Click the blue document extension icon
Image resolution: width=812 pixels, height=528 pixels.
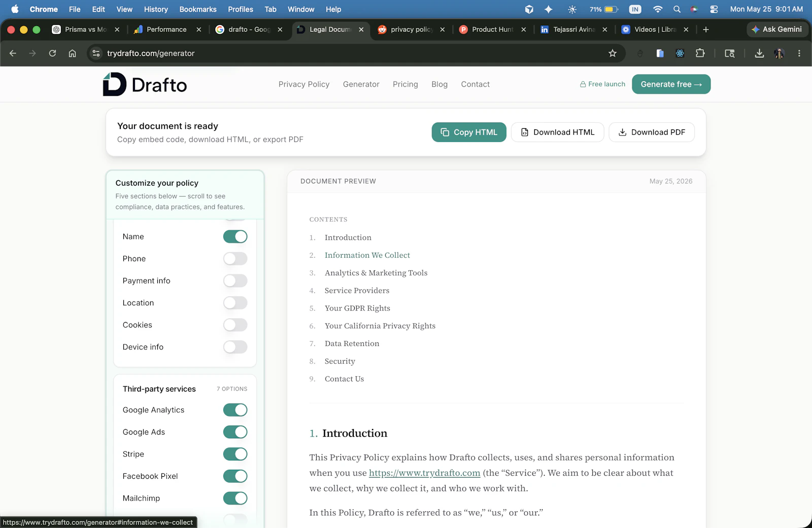[660, 53]
